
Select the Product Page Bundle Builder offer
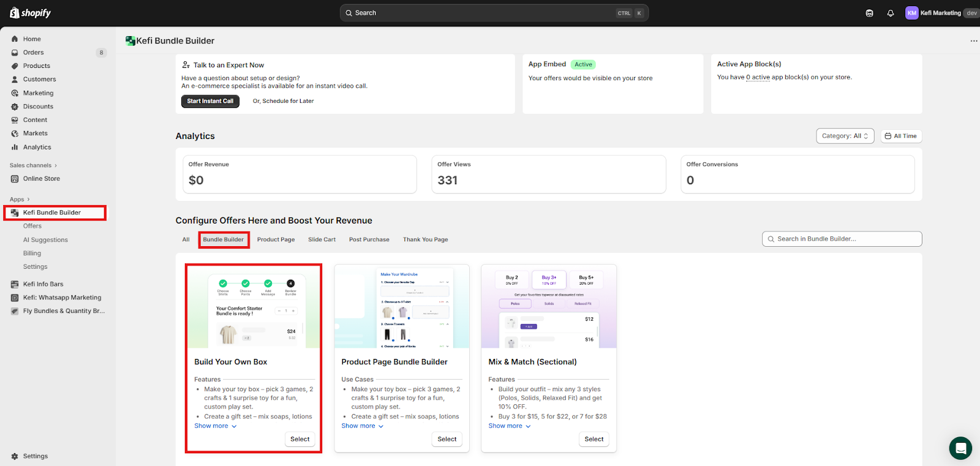pos(447,439)
